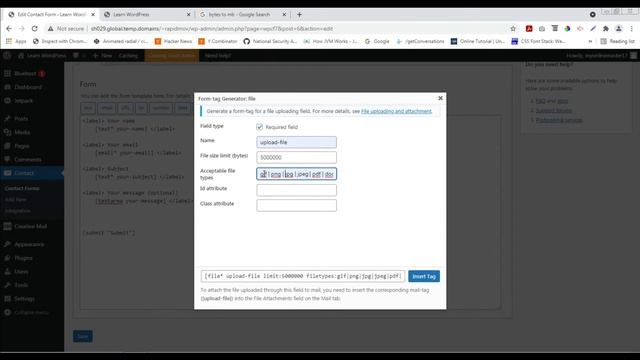The width and height of the screenshot is (640, 360).
Task: Open the Posts sidebar item
Action: click(21, 118)
